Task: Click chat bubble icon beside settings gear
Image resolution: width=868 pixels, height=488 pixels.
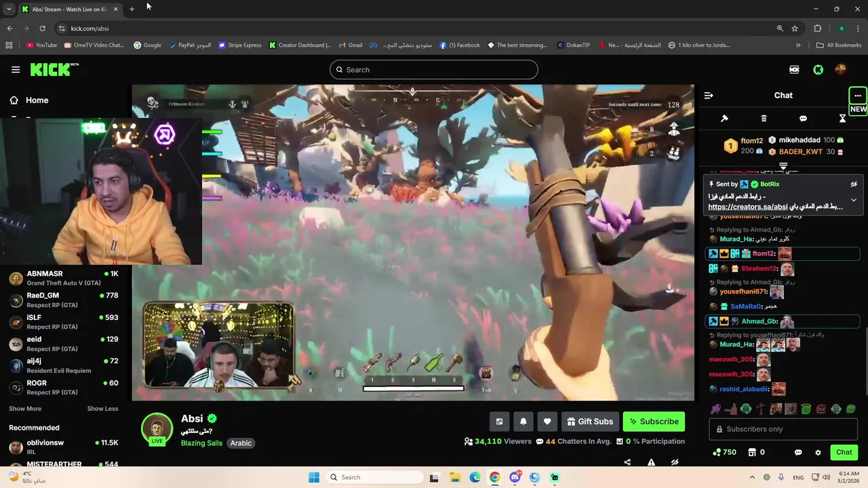Action: pos(798,453)
